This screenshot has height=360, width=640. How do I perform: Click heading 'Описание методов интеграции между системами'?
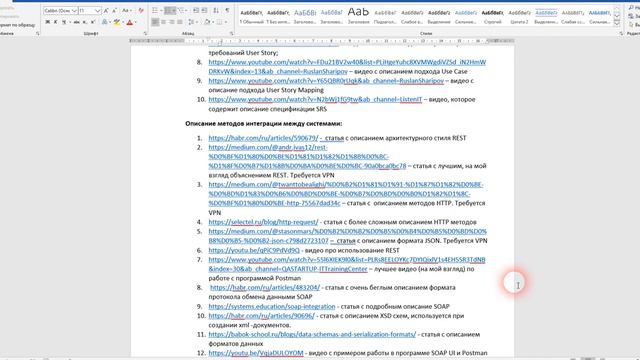coord(264,123)
